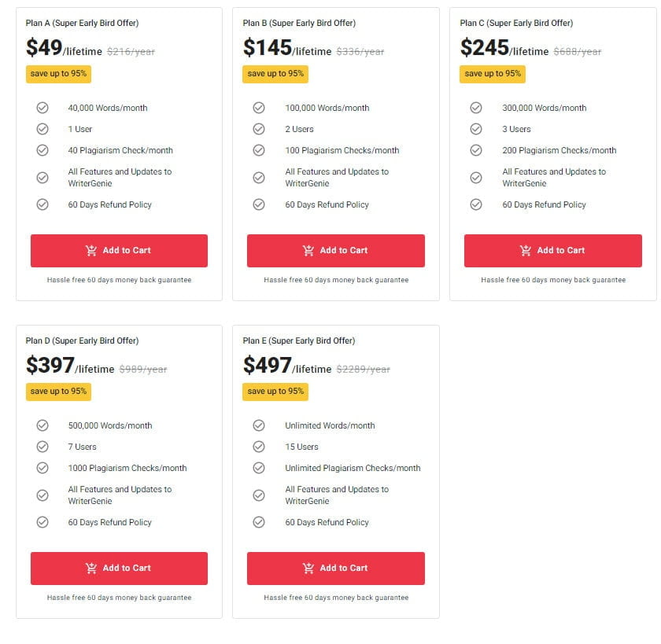Viewport: 661px width, 644px height.
Task: Add Plan D $397 lifetime to cart
Action: [119, 569]
